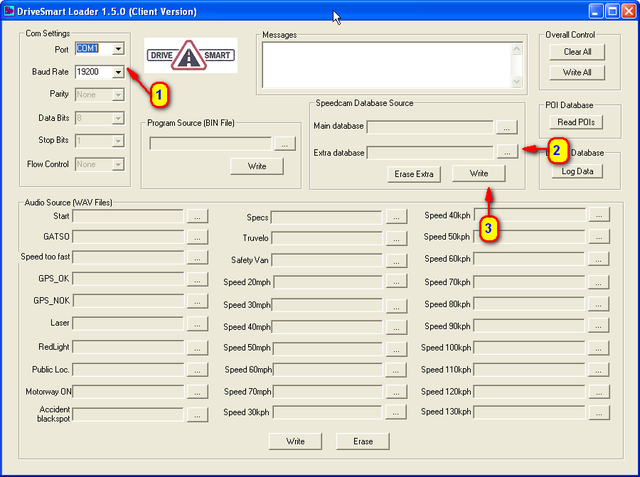Click the Write All button
The image size is (640, 477).
pos(577,73)
